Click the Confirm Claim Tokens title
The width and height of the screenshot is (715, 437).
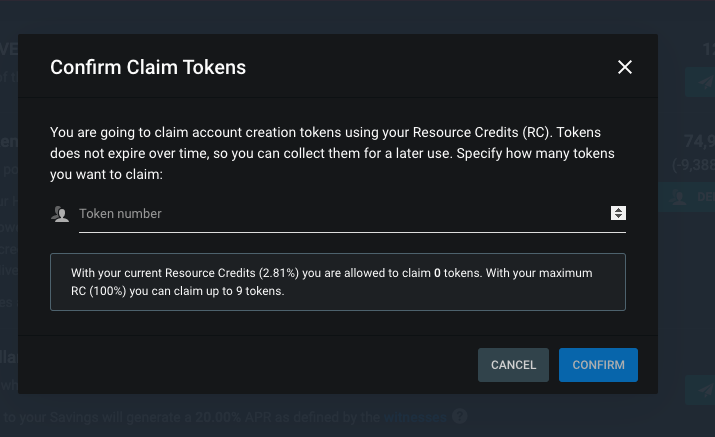pos(148,68)
